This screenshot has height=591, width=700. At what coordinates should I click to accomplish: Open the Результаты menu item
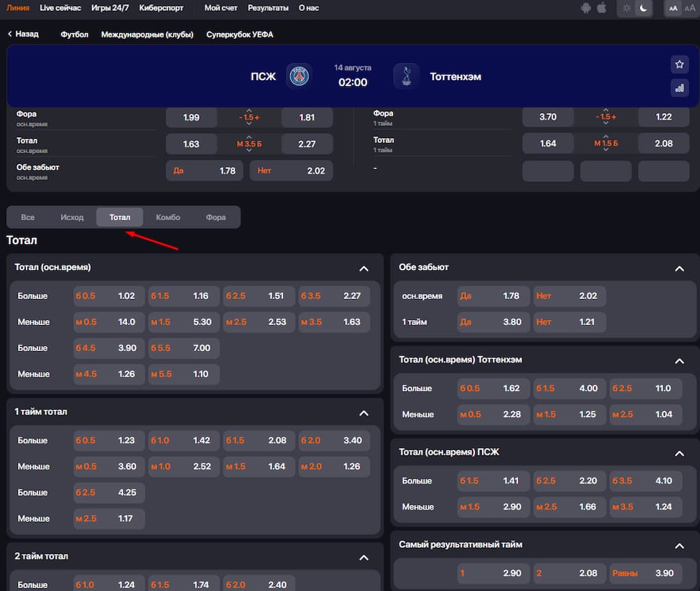pos(268,8)
